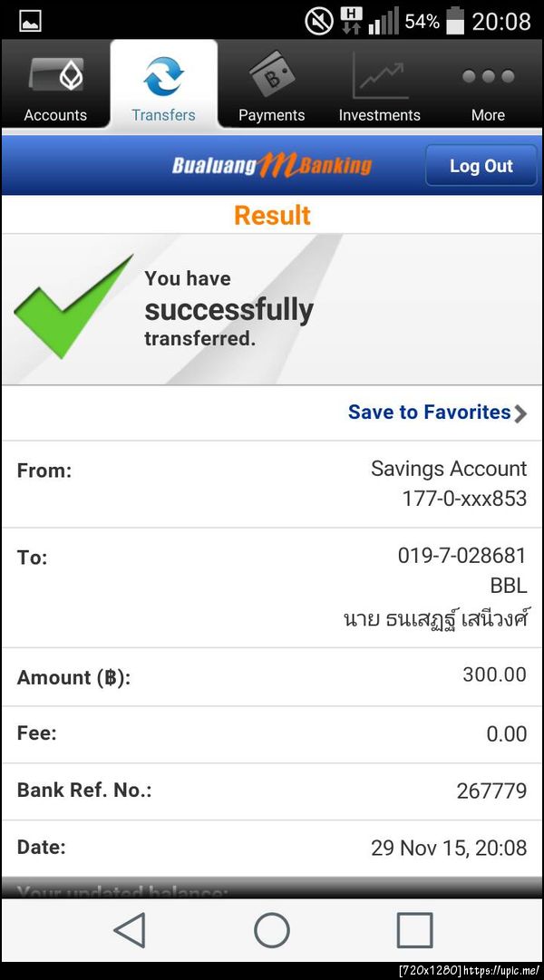Click the Log Out button
This screenshot has width=544, height=980.
coord(481,166)
